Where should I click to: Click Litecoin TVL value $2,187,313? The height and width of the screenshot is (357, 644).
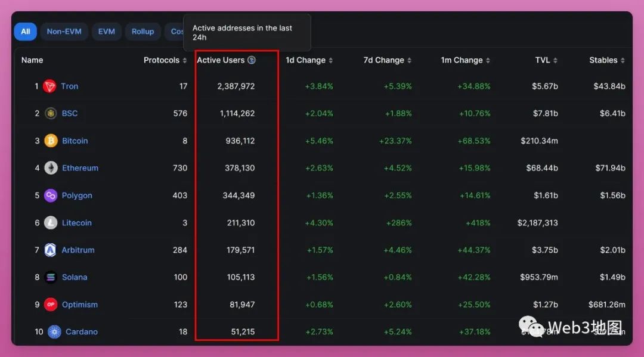(538, 223)
